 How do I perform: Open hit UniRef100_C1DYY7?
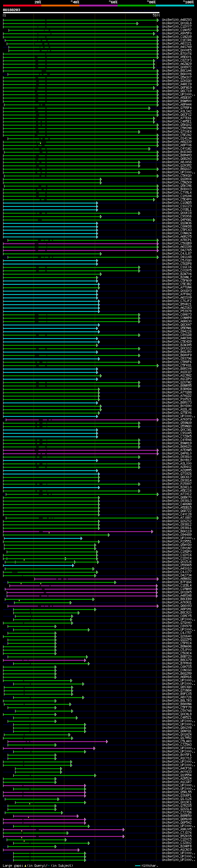tap(177, 26)
